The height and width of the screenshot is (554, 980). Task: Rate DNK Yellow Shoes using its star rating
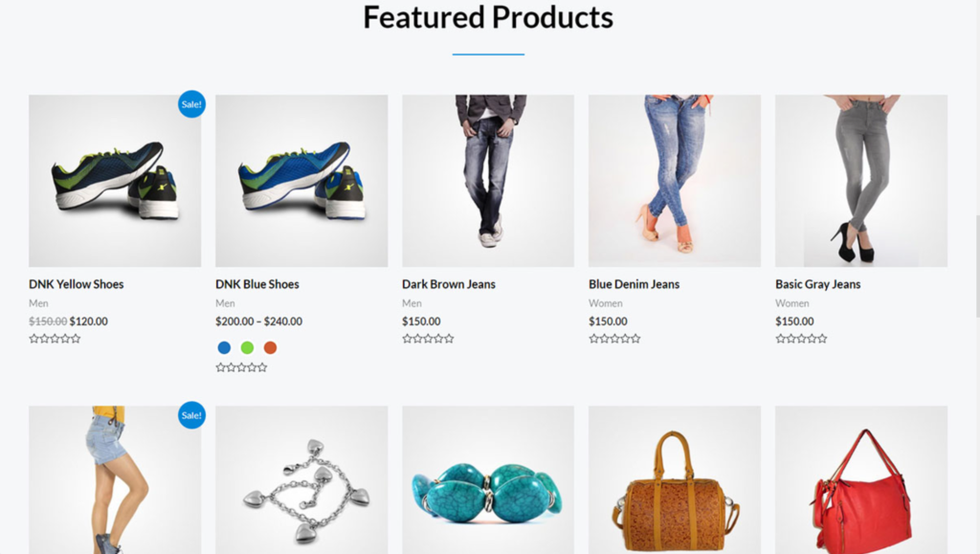pos(55,339)
